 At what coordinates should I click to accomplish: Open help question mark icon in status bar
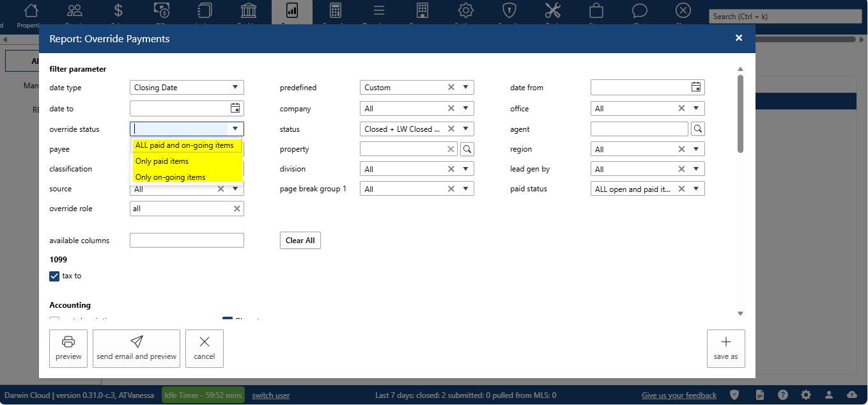tap(783, 395)
